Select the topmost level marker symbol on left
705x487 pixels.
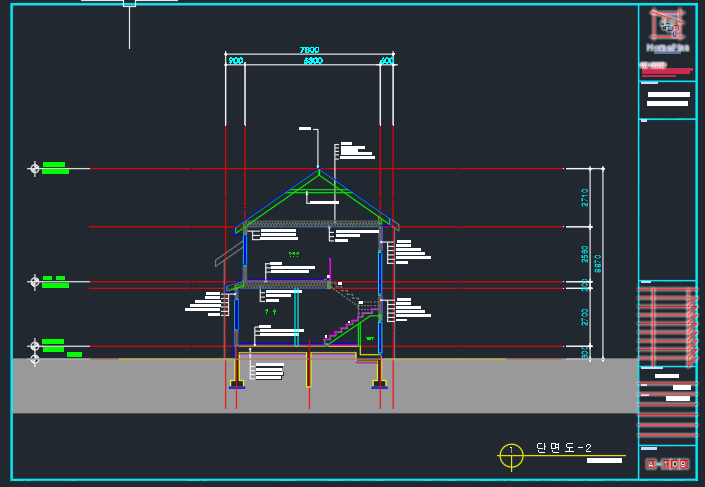pos(35,168)
